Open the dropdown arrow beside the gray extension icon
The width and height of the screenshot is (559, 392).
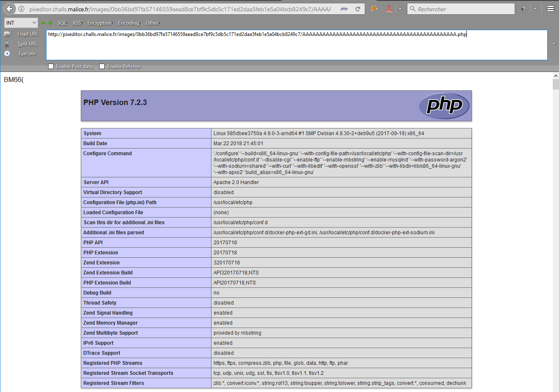click(x=535, y=9)
